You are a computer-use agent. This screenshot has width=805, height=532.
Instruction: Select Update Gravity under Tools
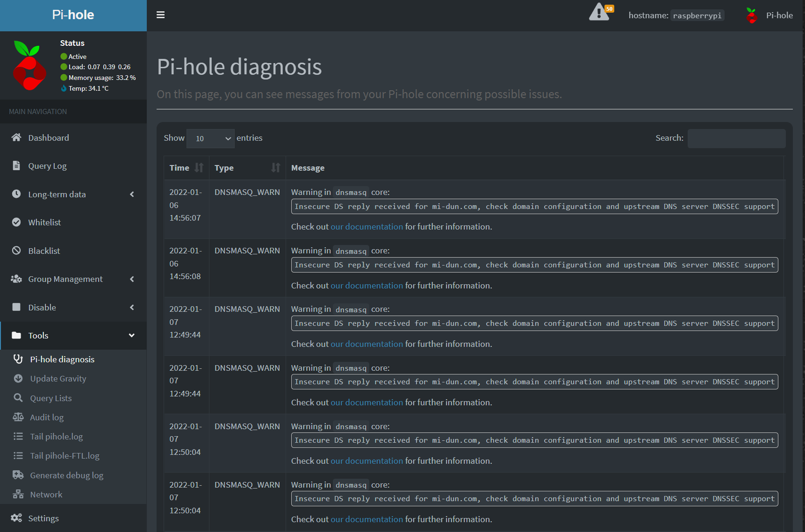click(x=58, y=379)
